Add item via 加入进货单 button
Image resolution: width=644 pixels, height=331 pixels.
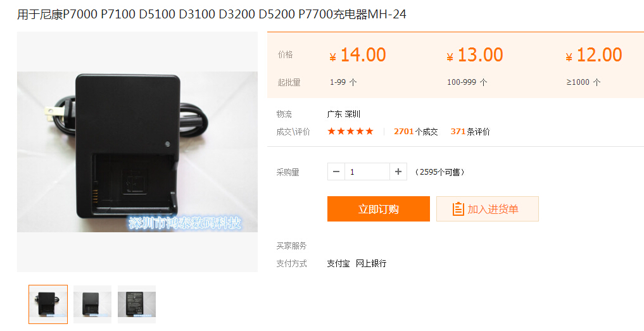click(x=488, y=209)
